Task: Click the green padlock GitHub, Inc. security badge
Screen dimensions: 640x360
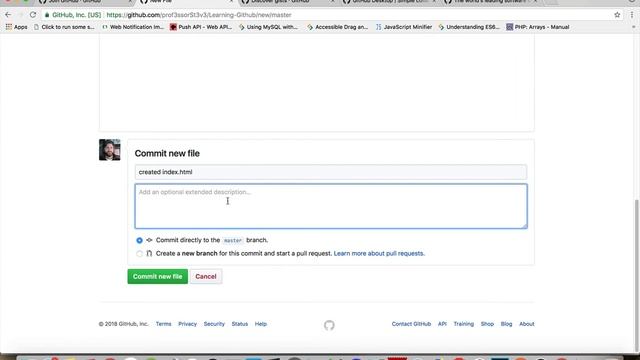Action: [x=73, y=15]
